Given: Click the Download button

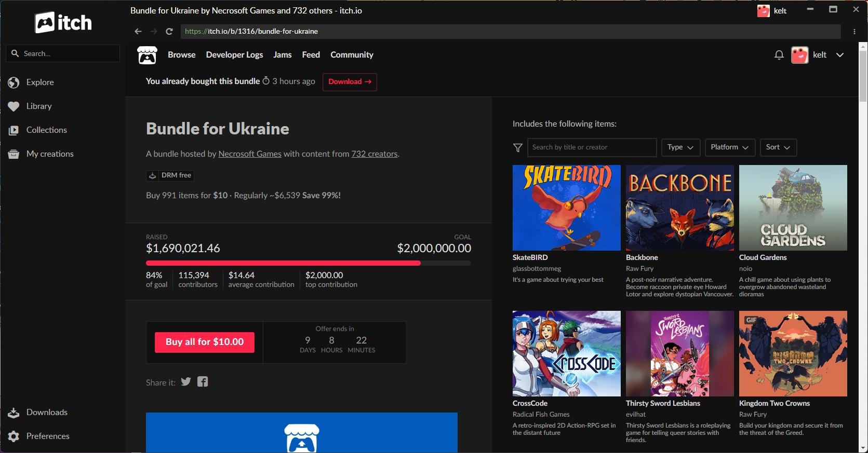Looking at the screenshot, I should coord(350,82).
